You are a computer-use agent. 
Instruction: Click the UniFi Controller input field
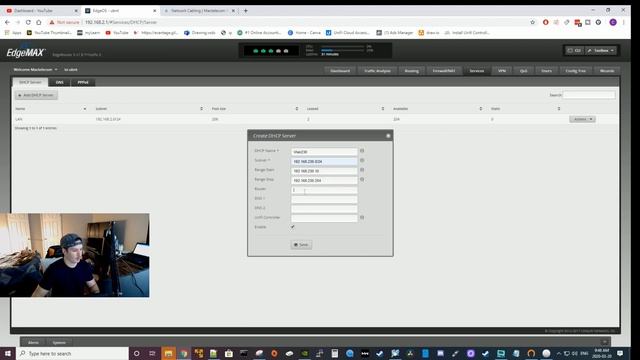click(x=324, y=218)
